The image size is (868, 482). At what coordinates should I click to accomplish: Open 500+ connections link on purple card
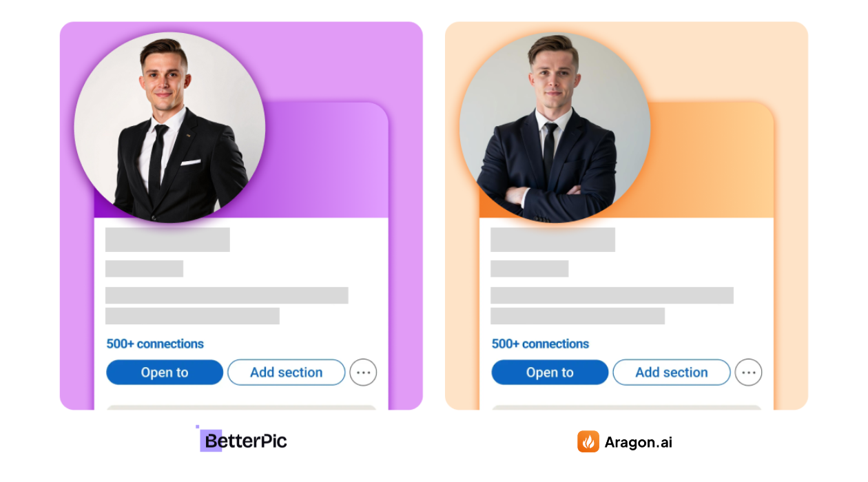click(x=155, y=344)
